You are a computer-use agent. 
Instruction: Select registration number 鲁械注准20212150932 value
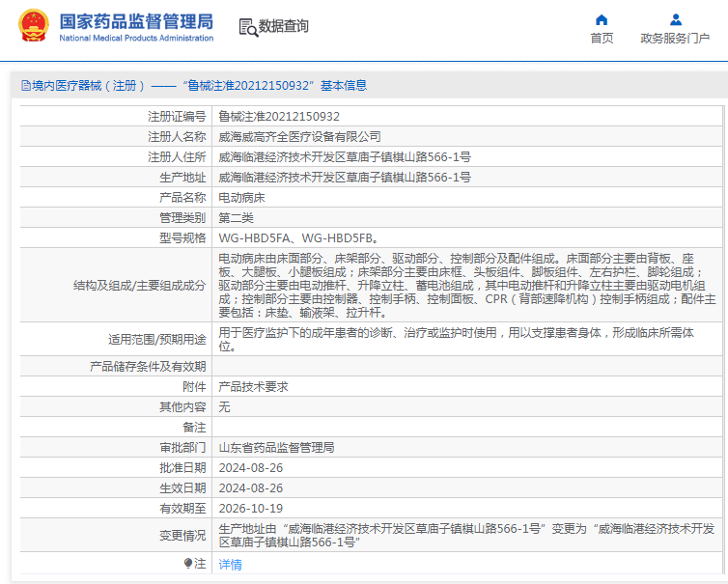pyautogui.click(x=279, y=117)
